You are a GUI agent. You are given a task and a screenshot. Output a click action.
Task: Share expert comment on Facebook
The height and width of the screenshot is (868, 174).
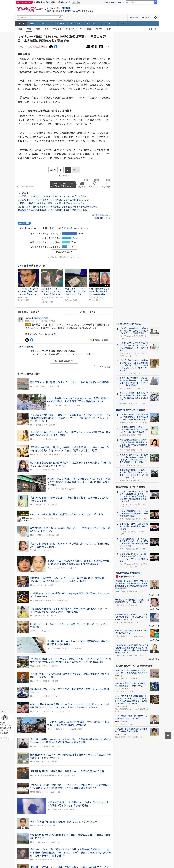point(31,340)
